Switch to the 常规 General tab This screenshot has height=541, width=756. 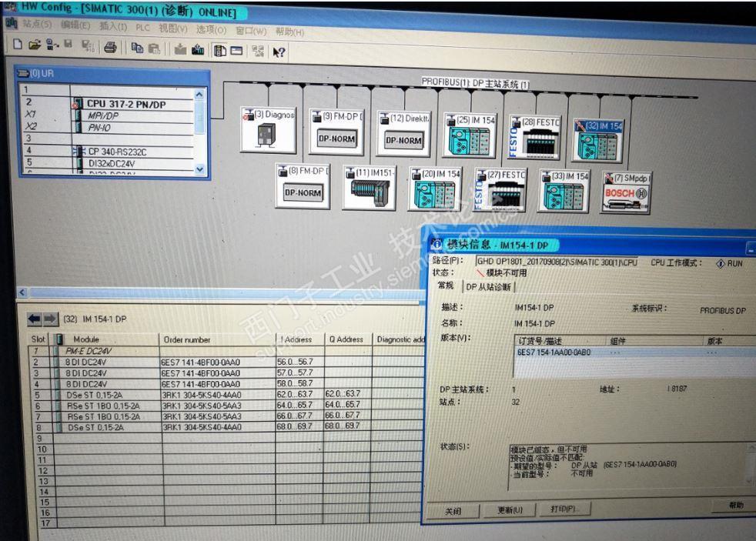[x=446, y=286]
